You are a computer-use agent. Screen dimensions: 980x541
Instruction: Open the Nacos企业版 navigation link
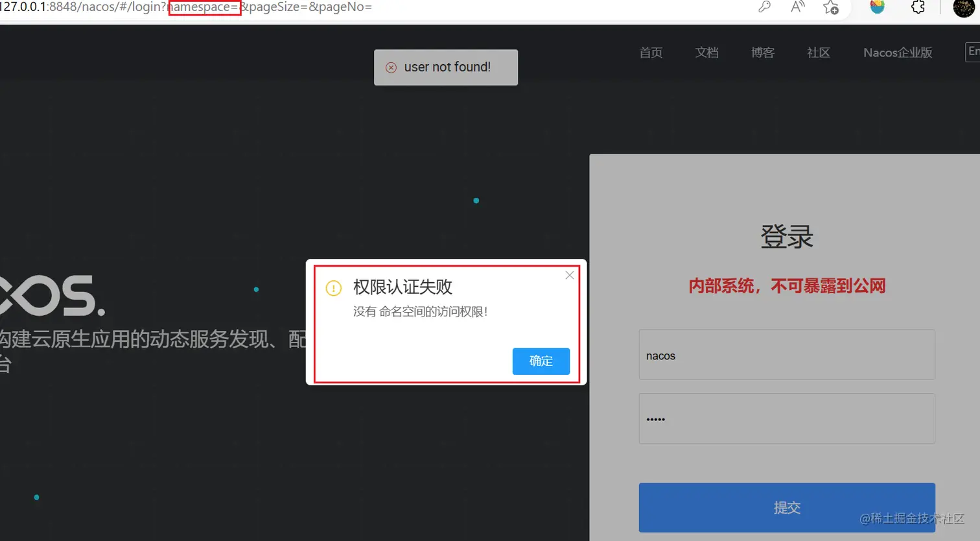coord(898,53)
